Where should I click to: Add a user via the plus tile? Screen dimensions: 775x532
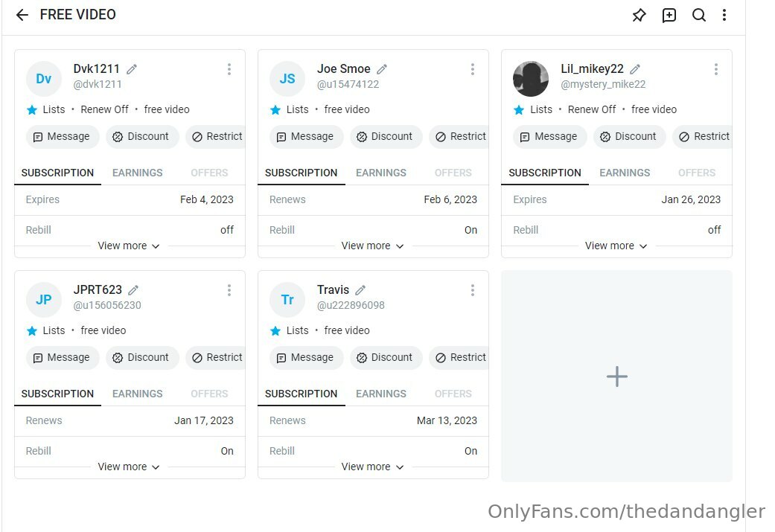tap(616, 376)
